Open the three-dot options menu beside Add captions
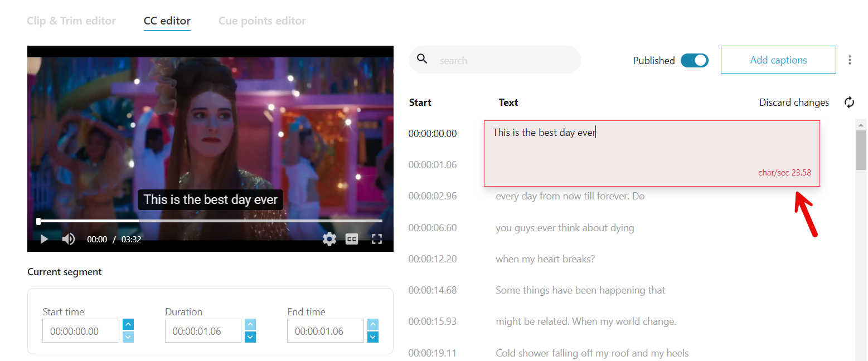Viewport: 868px width, 361px height. point(850,60)
